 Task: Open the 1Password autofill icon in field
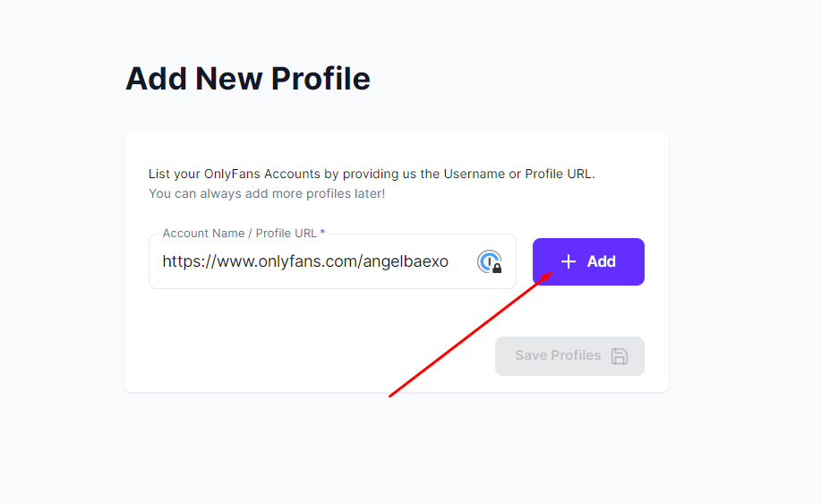489,261
